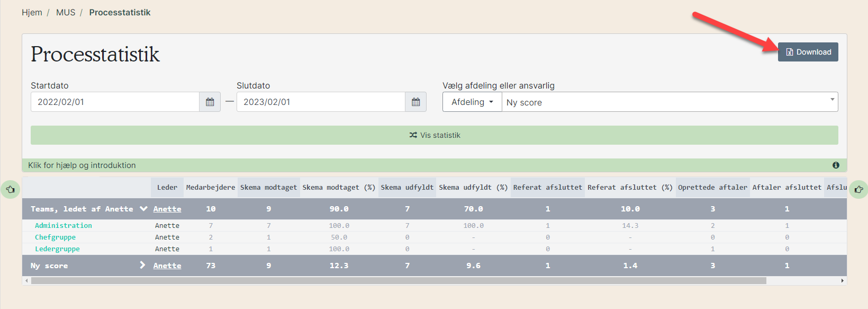Click the 12.3 value in Ny score row
This screenshot has width=868, height=309.
click(339, 266)
